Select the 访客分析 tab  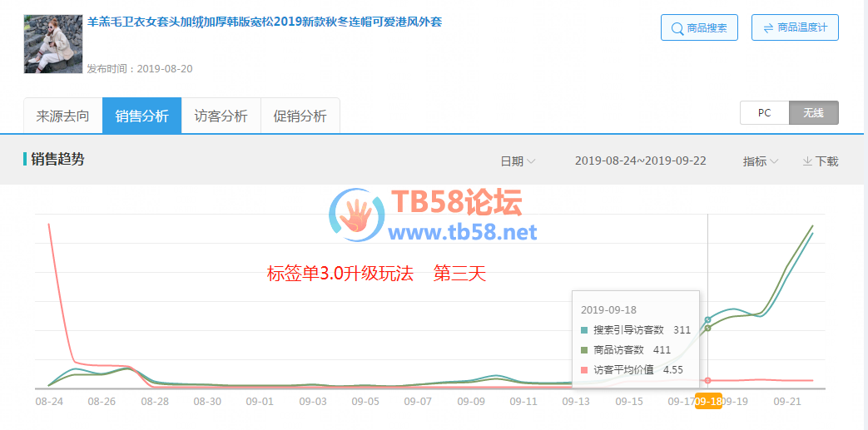pyautogui.click(x=221, y=116)
